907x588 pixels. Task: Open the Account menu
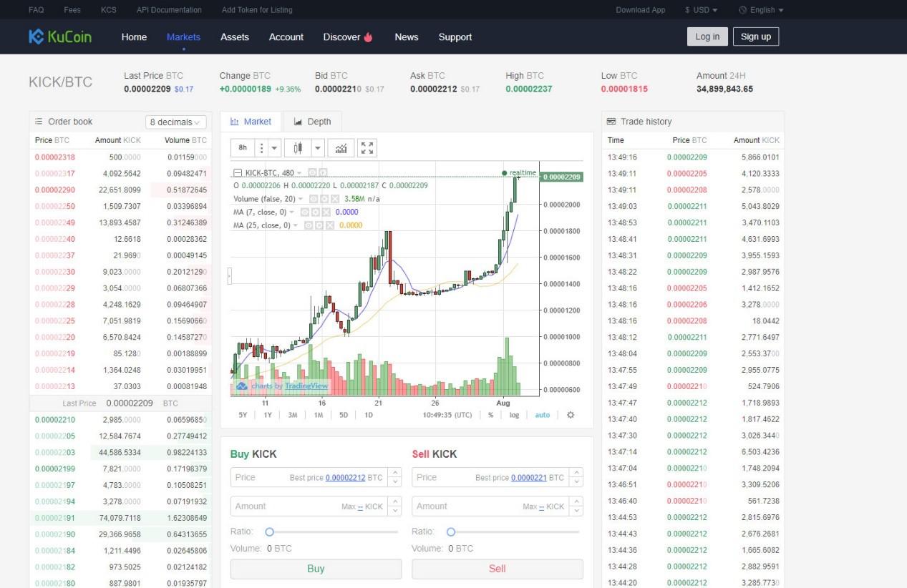286,37
